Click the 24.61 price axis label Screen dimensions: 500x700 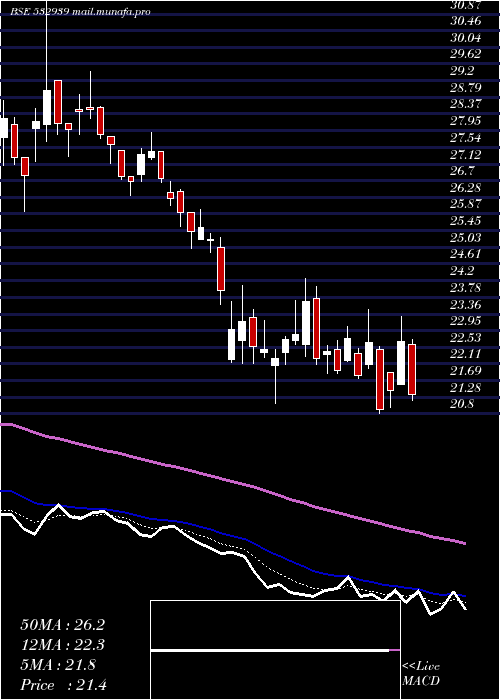pyautogui.click(x=466, y=254)
